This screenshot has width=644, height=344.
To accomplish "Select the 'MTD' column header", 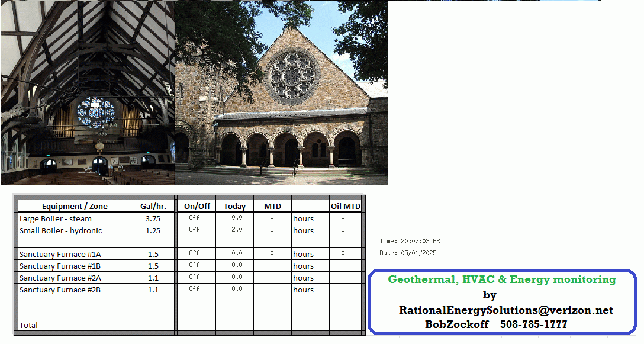I will 272,206.
